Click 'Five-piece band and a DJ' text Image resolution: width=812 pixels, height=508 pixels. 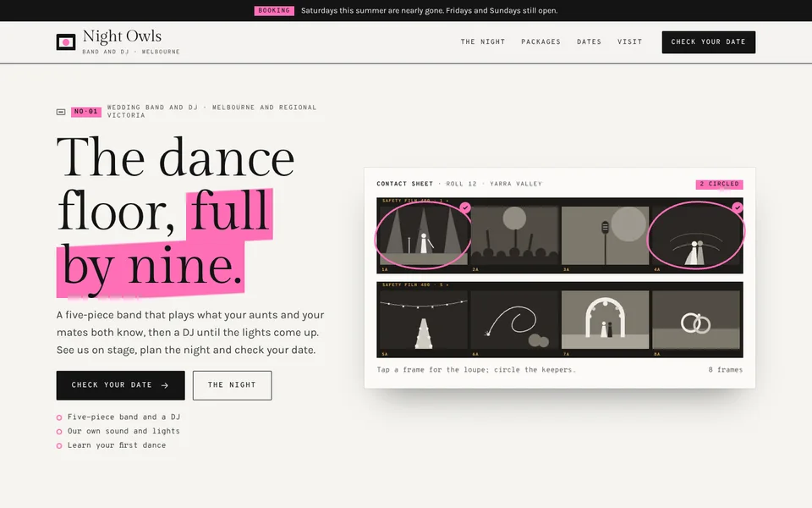123,417
